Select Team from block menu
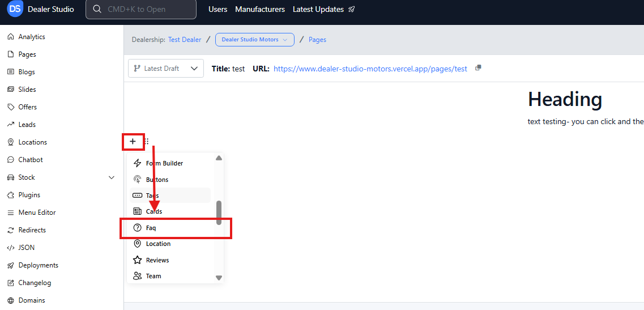644x310 pixels. [153, 276]
